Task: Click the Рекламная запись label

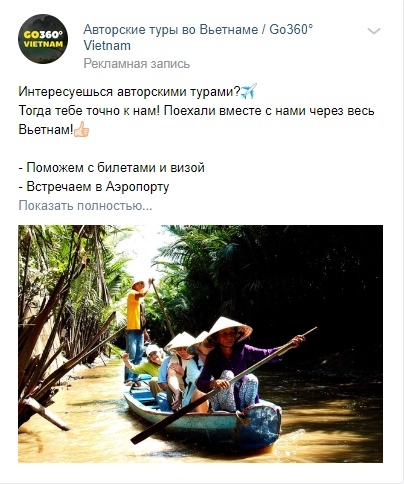Action: pyautogui.click(x=137, y=63)
